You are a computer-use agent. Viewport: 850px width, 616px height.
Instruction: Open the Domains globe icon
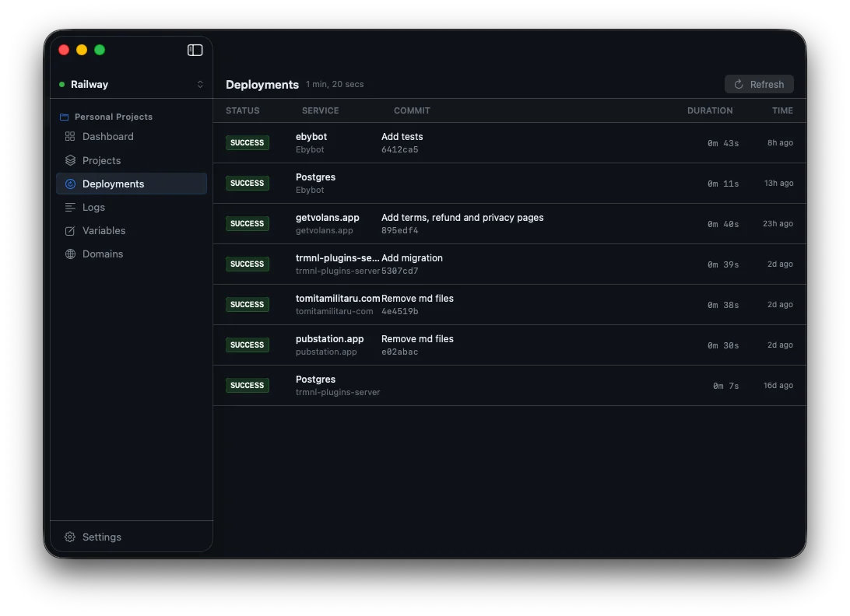[x=69, y=254]
